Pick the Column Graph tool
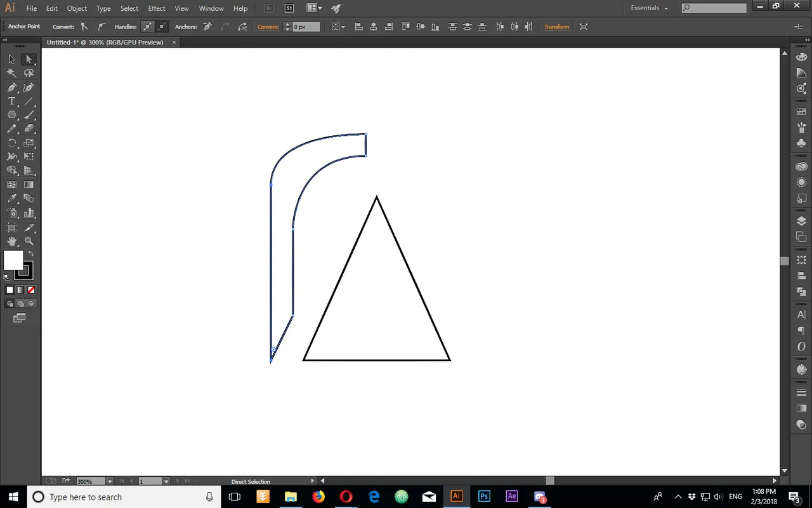 (29, 213)
